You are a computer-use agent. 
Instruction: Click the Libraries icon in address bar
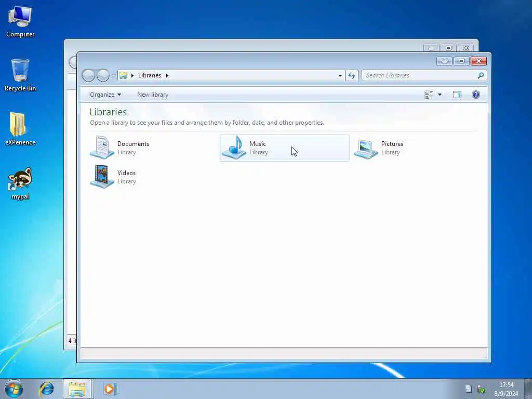click(x=123, y=75)
